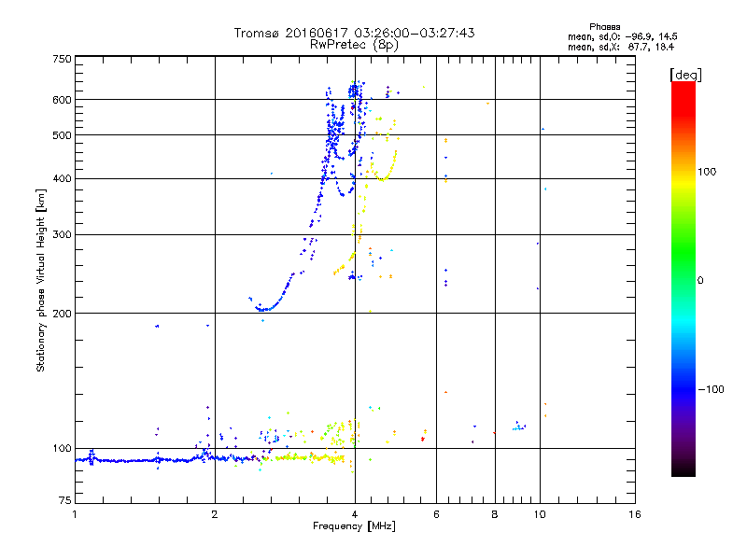Click the y-axis tick label '400'

pos(62,178)
